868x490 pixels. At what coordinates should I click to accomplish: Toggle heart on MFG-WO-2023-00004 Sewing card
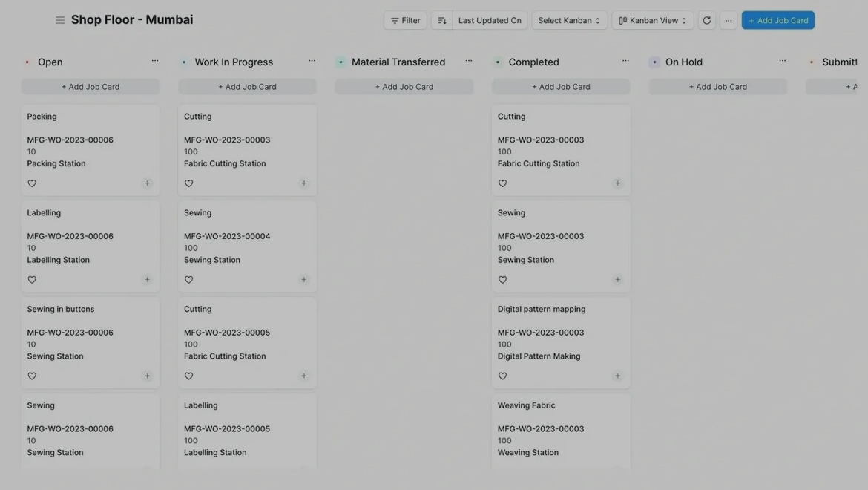188,280
